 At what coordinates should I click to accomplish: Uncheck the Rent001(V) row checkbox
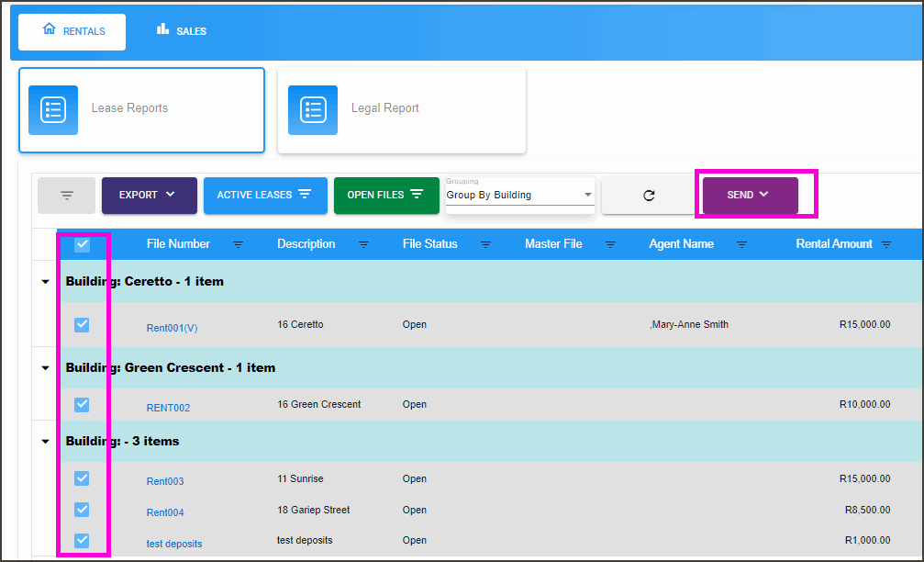coord(82,324)
